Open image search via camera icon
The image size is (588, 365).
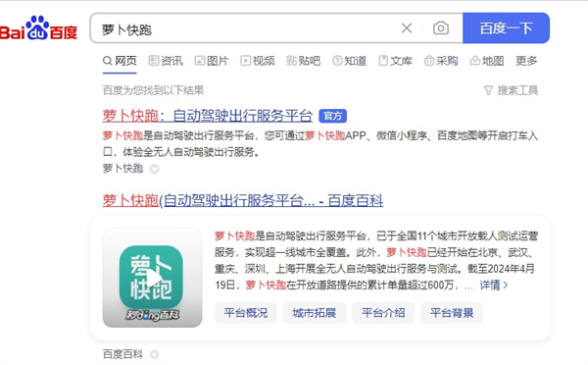point(441,28)
